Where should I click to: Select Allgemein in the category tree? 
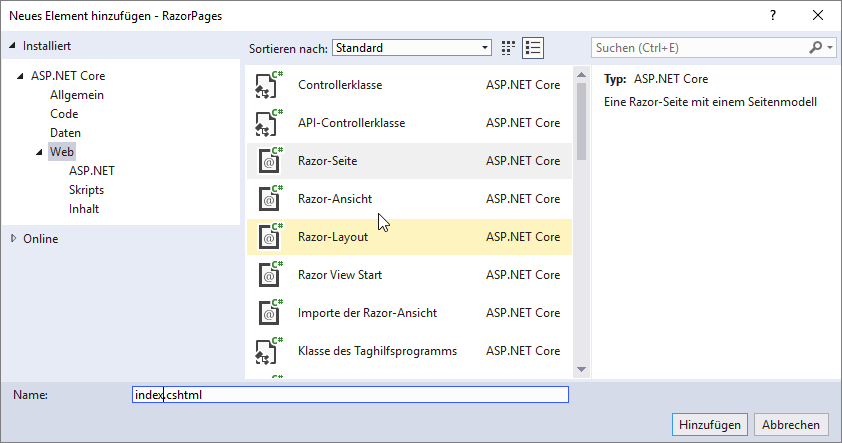[x=77, y=95]
